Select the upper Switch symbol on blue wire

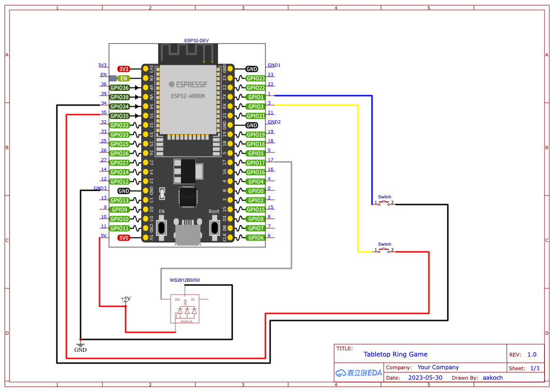coord(384,204)
